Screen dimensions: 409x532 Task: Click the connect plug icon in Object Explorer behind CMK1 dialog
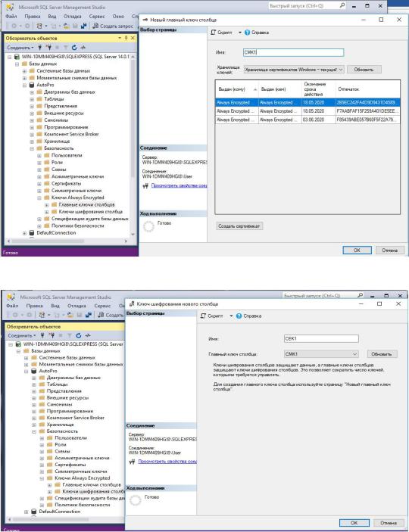pos(39,48)
